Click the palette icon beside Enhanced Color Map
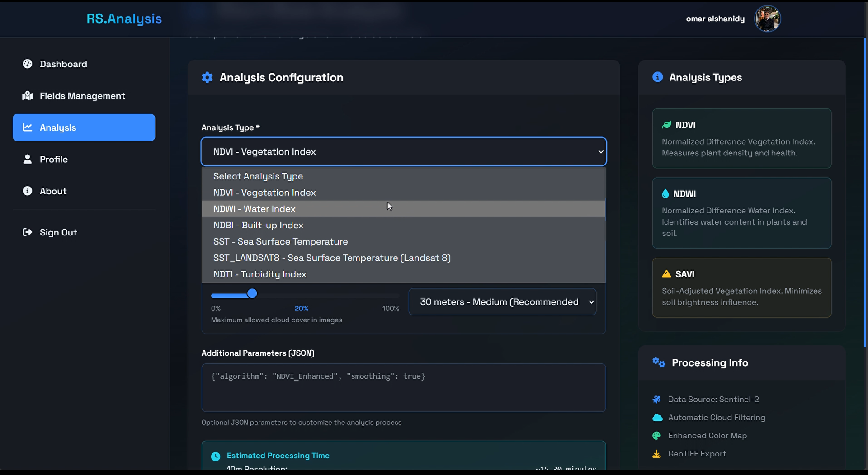868x475 pixels. [x=657, y=436]
